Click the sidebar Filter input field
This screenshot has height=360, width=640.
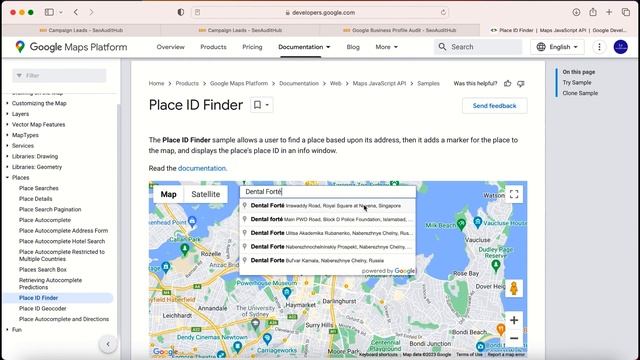coord(59,76)
